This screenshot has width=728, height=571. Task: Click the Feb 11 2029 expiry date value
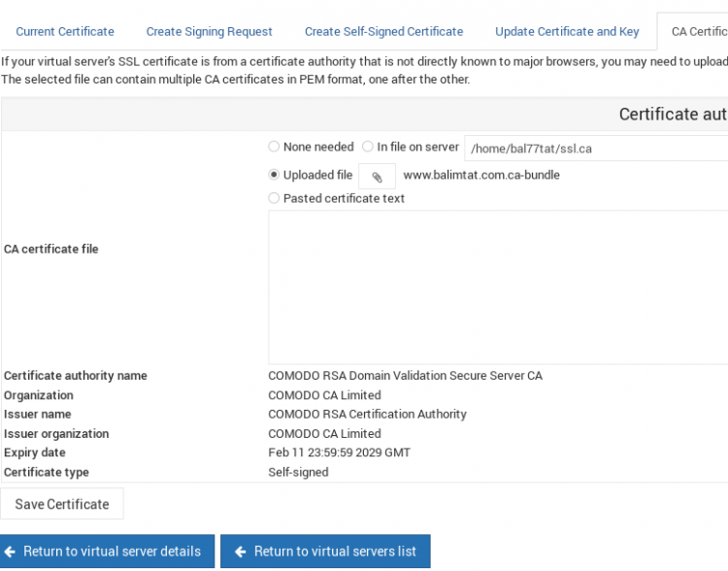click(339, 453)
